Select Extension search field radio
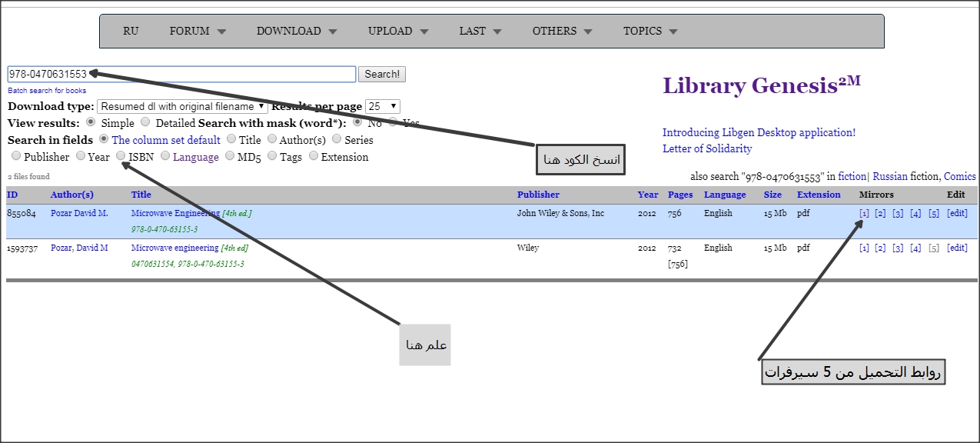980x443 pixels. (x=314, y=156)
